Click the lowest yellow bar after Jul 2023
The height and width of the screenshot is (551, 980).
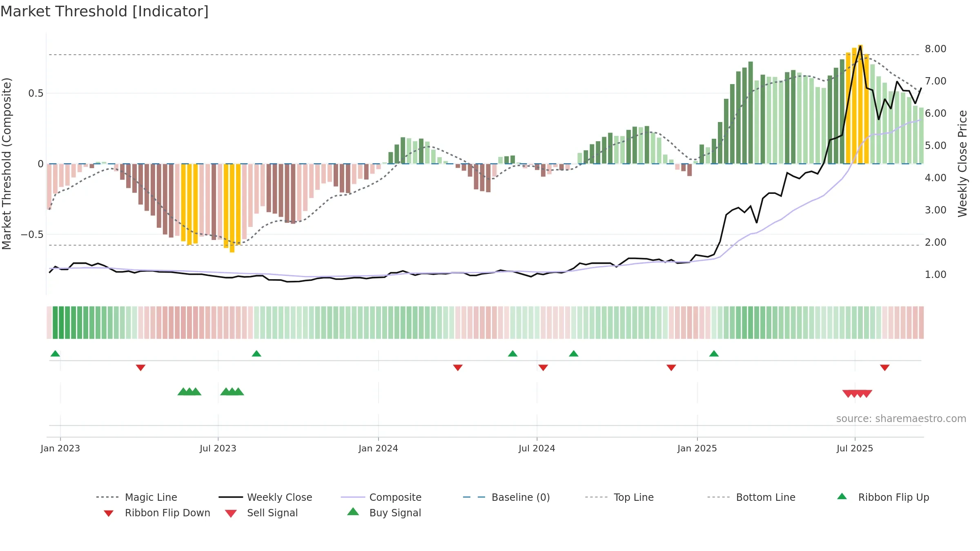[x=232, y=208]
